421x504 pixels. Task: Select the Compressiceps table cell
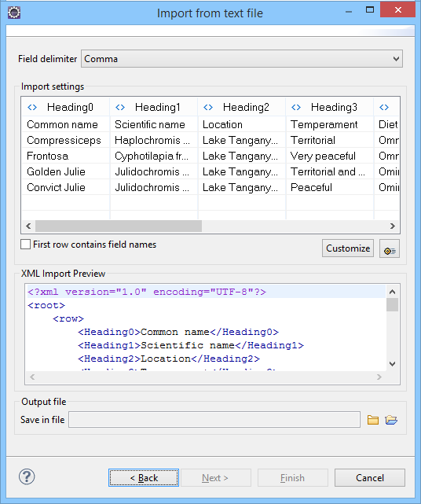[x=65, y=140]
